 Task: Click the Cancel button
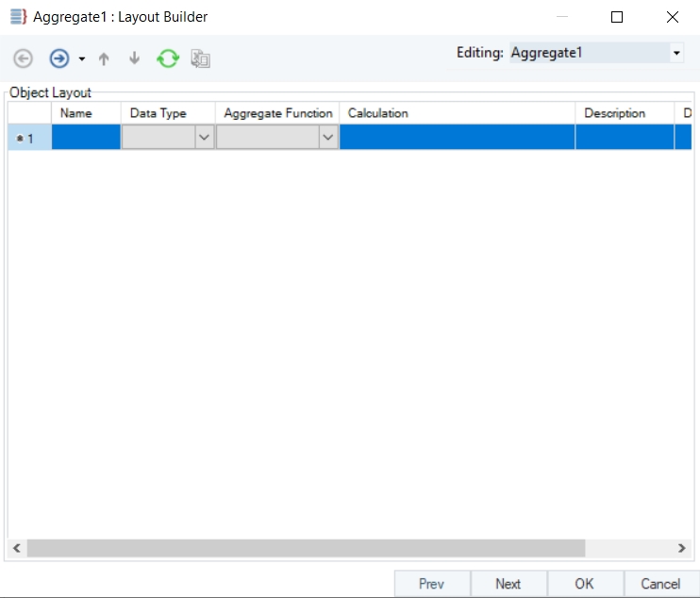click(x=660, y=584)
